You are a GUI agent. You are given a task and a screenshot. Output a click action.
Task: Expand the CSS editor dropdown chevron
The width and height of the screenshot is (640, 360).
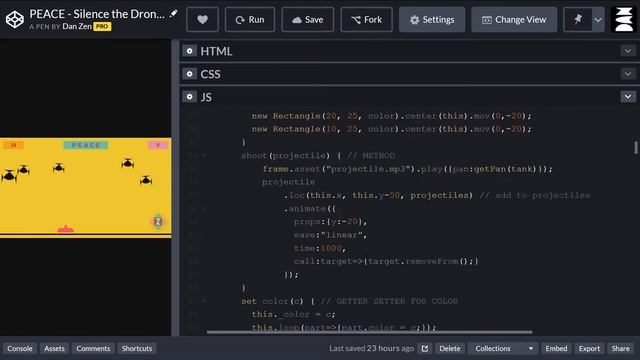click(x=628, y=74)
